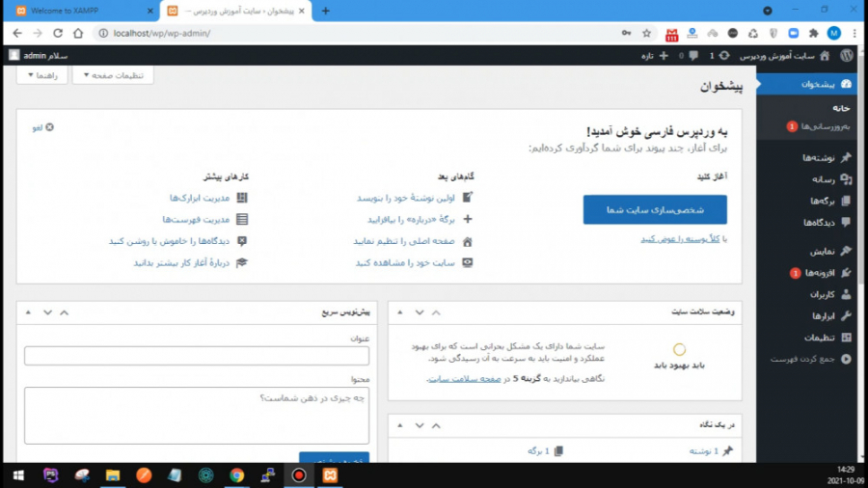Viewport: 868px width, 488px height.
Task: Dismiss the welcome panel with 'لغو'
Action: [x=43, y=127]
